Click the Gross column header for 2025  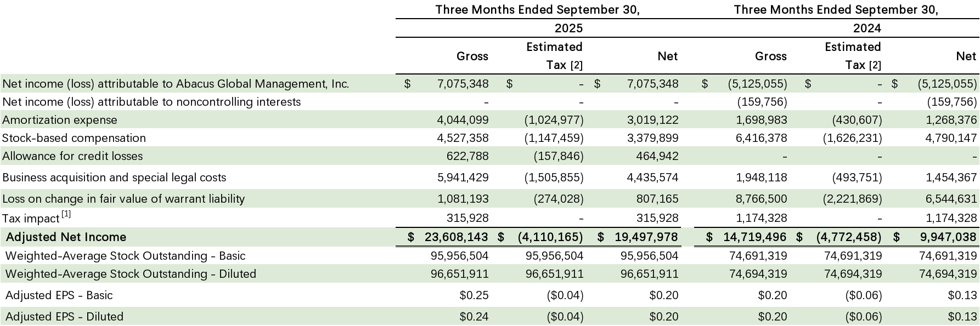point(472,56)
